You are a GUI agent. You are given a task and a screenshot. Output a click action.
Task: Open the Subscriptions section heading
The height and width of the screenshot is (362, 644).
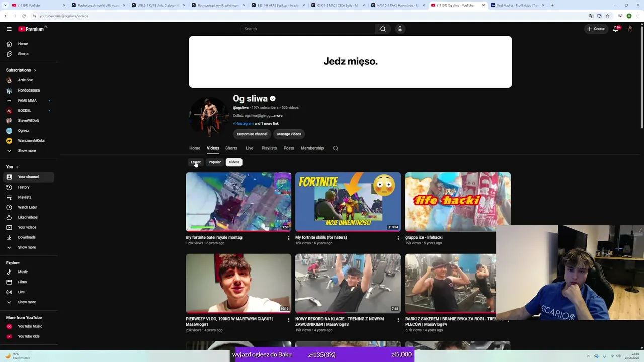[21, 70]
